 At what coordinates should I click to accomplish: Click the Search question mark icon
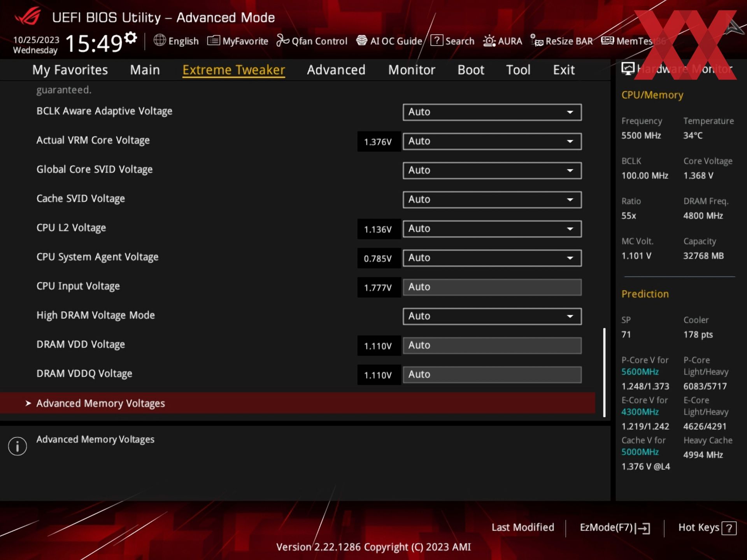pyautogui.click(x=437, y=40)
